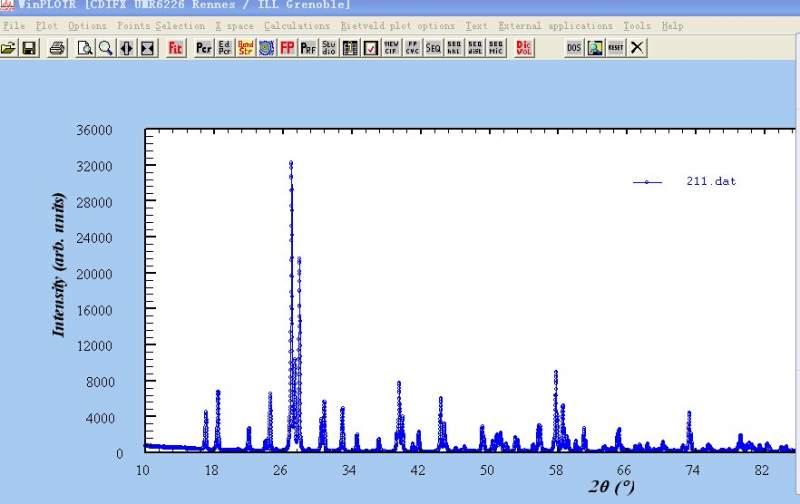Open the Help menu
Image resolution: width=800 pixels, height=504 pixels.
[x=672, y=26]
